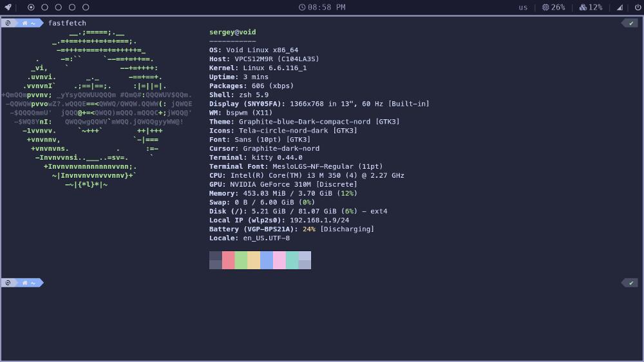Click the 'Kernel: Linux 6.6.116_1' line
The image size is (644, 362).
tap(258, 68)
